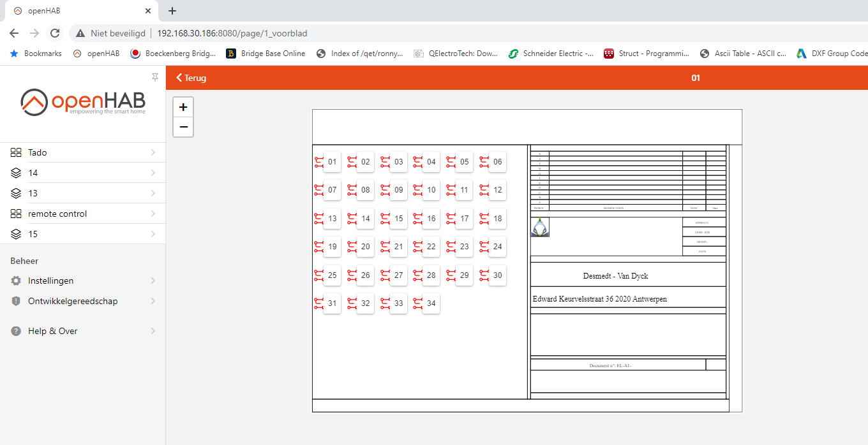Click the red schematic icon beside 17
The height and width of the screenshot is (445, 868).
(x=451, y=219)
